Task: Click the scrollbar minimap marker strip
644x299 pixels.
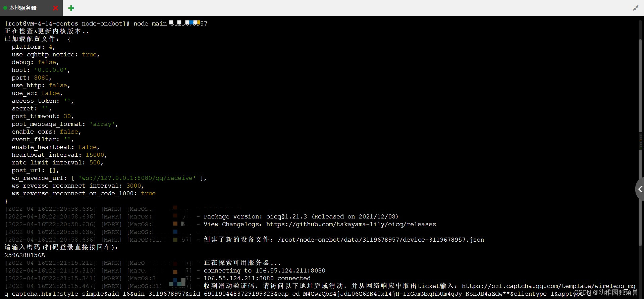Action: click(641, 141)
